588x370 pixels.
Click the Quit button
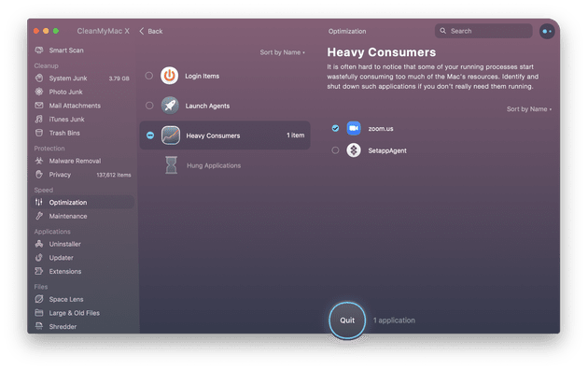pyautogui.click(x=347, y=320)
